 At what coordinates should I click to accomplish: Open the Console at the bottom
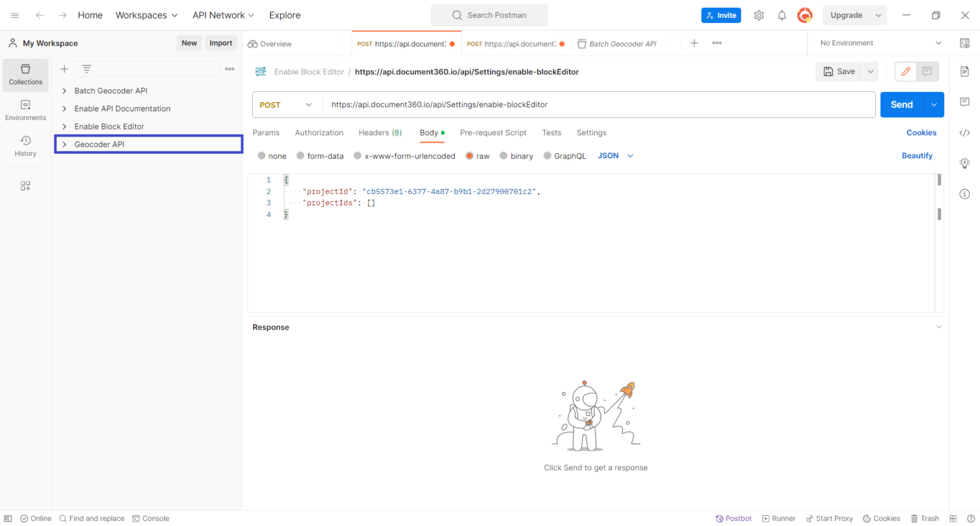(x=151, y=518)
